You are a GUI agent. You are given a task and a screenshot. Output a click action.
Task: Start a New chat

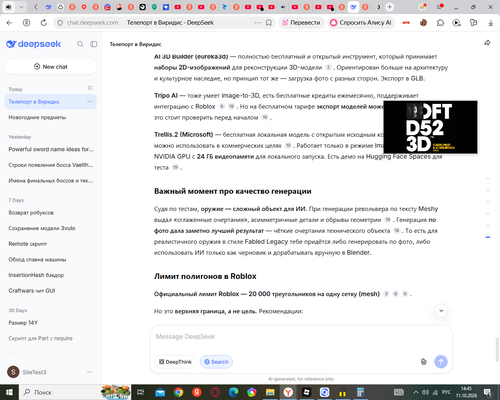[x=51, y=67]
